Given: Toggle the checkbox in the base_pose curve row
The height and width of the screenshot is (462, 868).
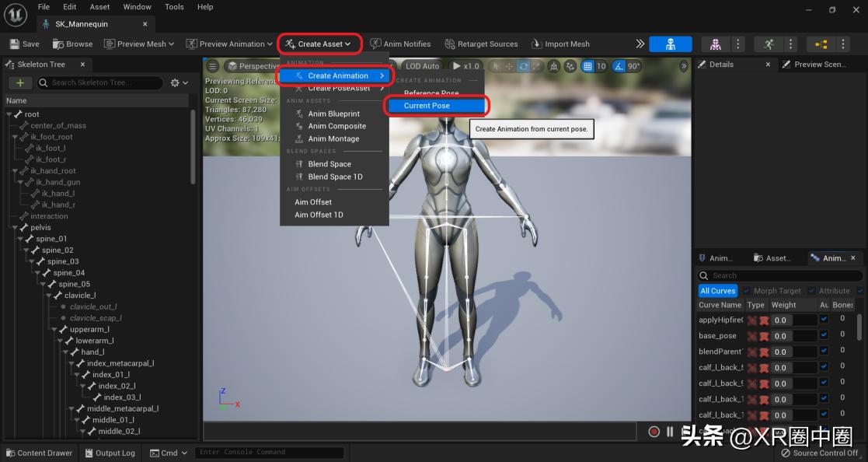Looking at the screenshot, I should point(824,335).
